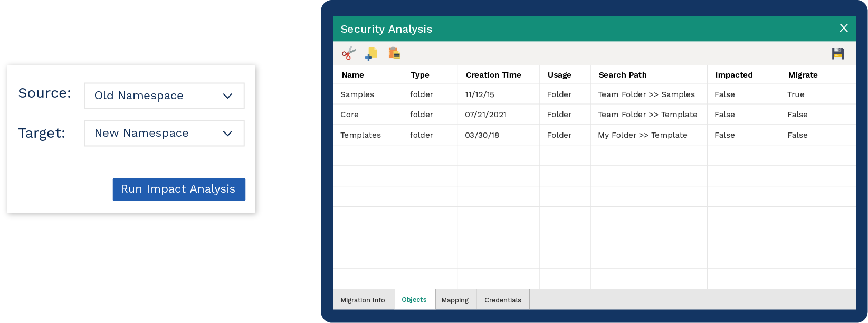Click the scissors cut icon

[349, 53]
